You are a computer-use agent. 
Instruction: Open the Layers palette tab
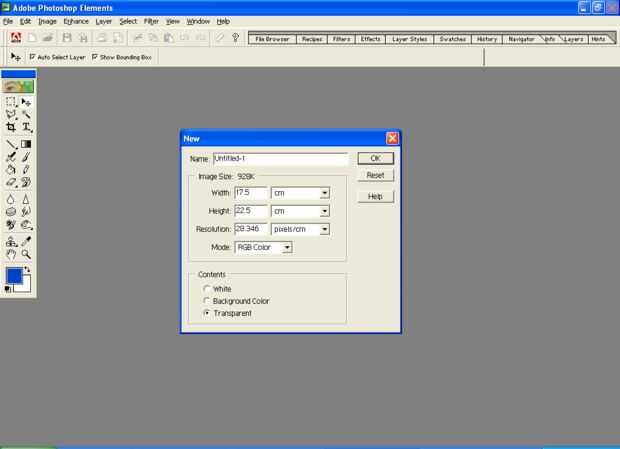point(573,39)
